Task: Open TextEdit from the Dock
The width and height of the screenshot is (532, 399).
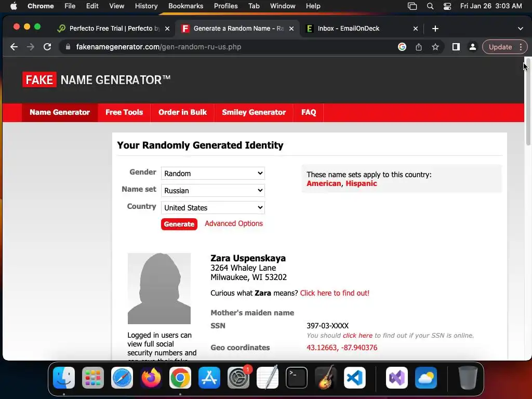Action: [x=268, y=378]
